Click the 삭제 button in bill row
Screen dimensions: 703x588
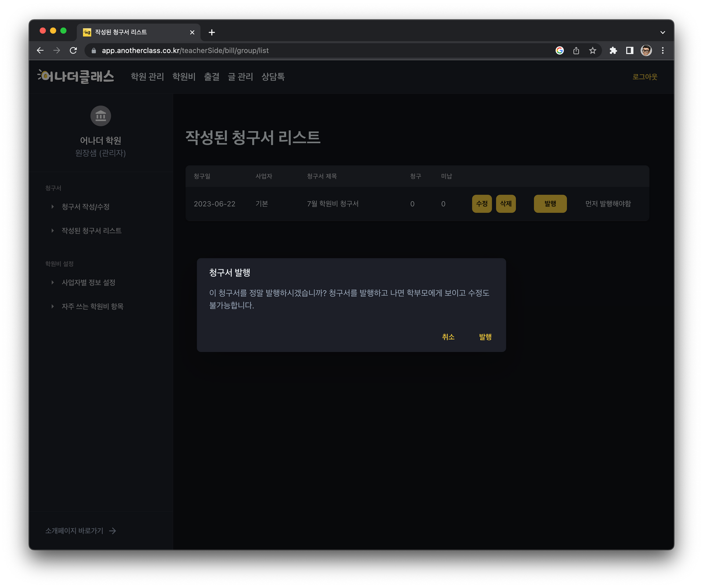coord(506,204)
